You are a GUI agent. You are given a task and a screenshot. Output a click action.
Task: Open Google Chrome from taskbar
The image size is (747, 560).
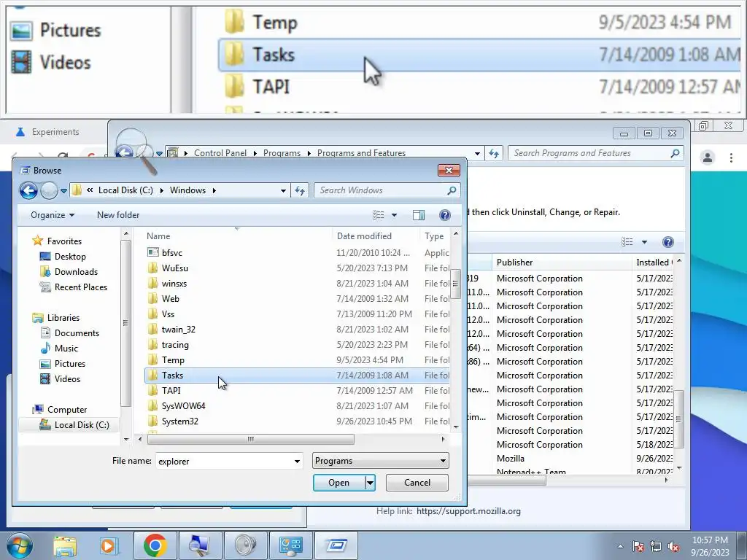(155, 545)
